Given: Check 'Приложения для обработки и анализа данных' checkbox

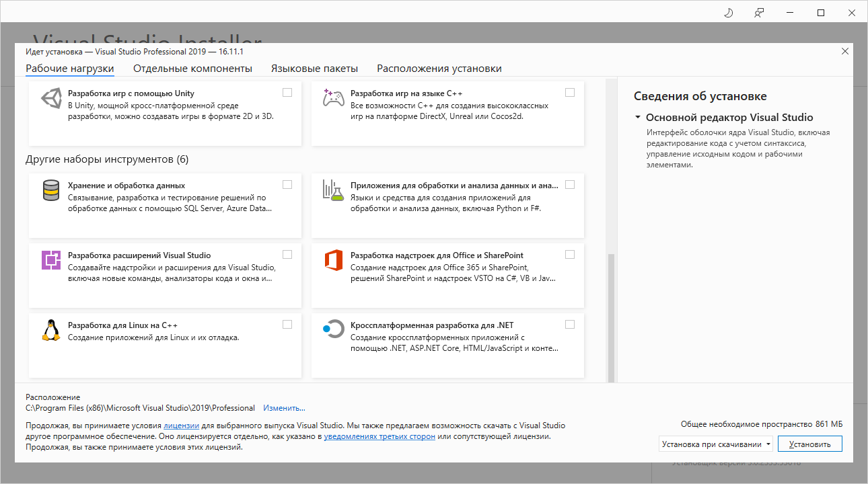Looking at the screenshot, I should (x=570, y=184).
